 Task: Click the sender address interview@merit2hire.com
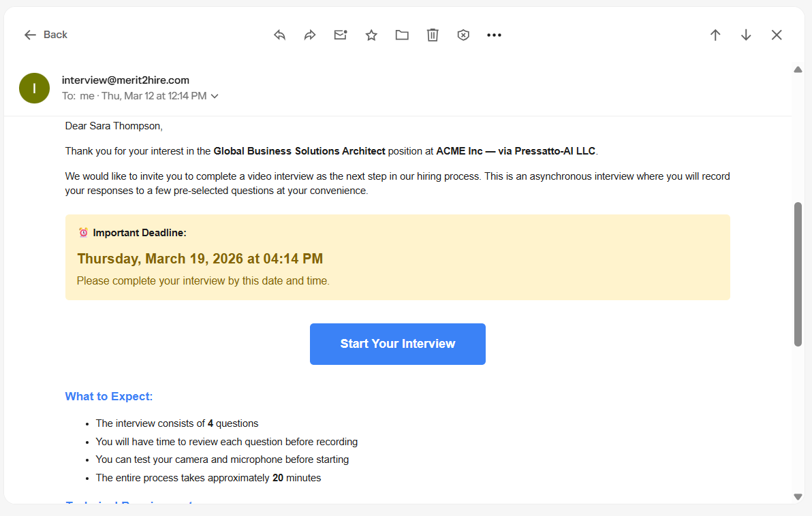[125, 80]
